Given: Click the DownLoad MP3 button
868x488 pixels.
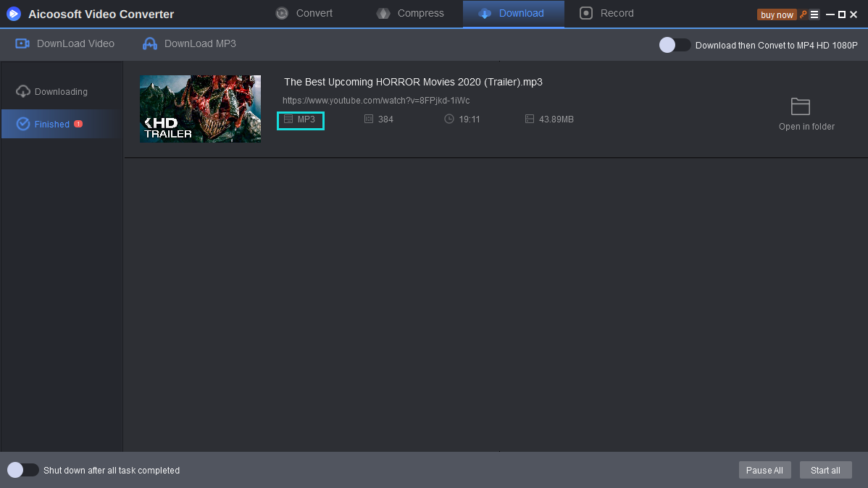Looking at the screenshot, I should 189,43.
